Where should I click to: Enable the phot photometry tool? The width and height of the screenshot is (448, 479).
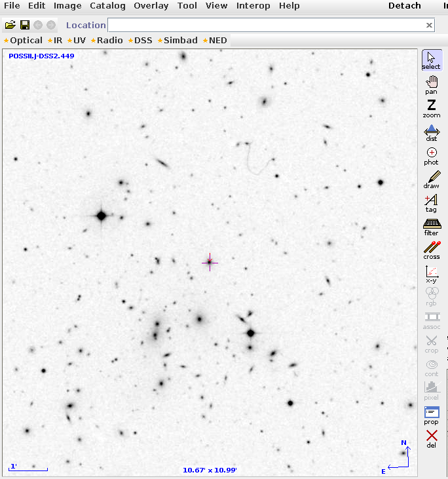pyautogui.click(x=431, y=155)
